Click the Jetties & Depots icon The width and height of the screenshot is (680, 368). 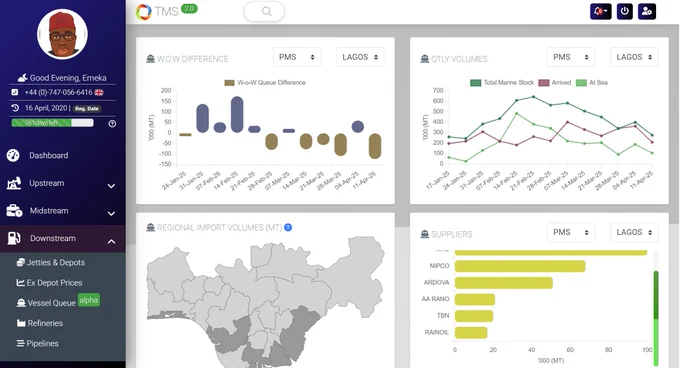pyautogui.click(x=20, y=262)
